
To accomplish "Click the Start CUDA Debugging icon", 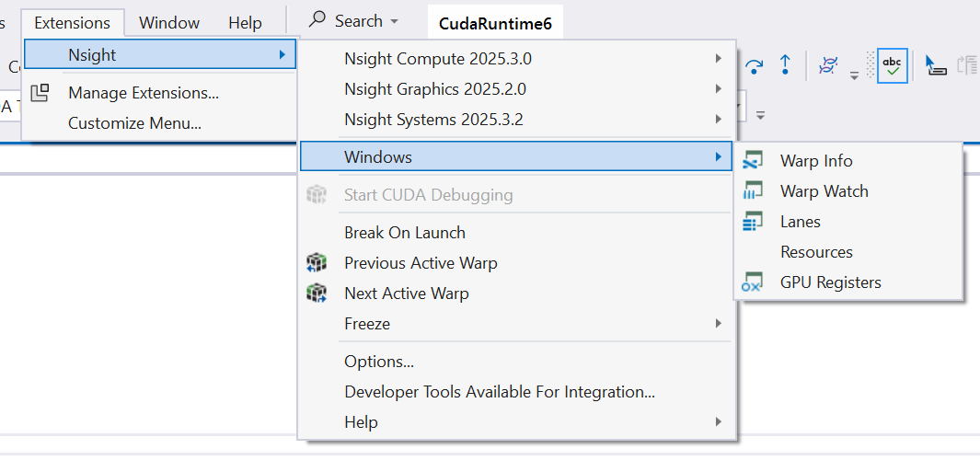I will click(x=317, y=194).
